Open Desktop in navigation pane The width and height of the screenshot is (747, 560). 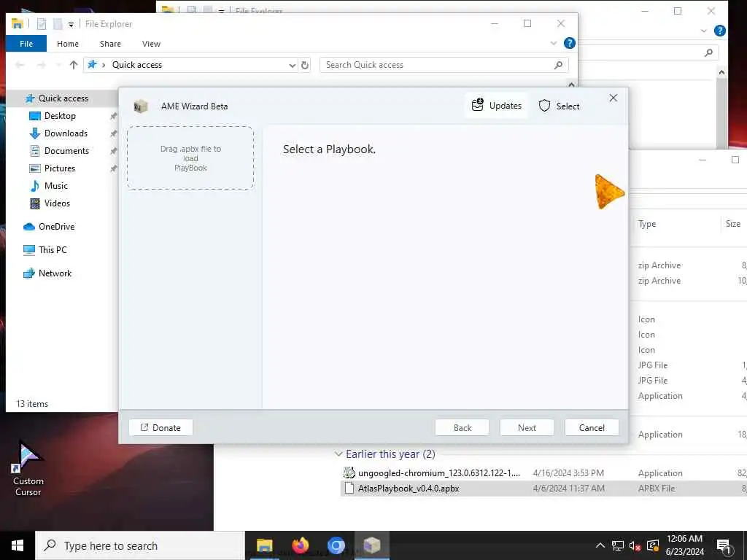coord(60,116)
